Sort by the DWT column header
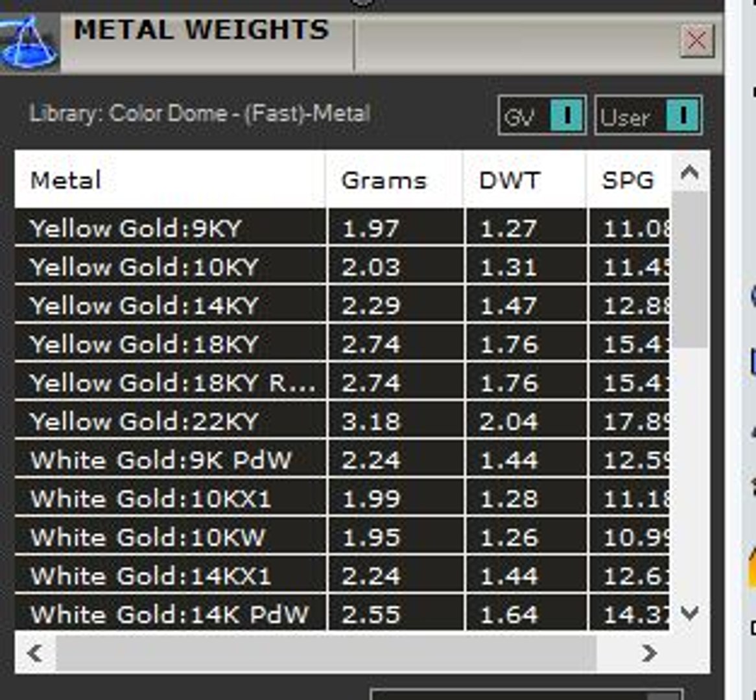 pyautogui.click(x=526, y=180)
